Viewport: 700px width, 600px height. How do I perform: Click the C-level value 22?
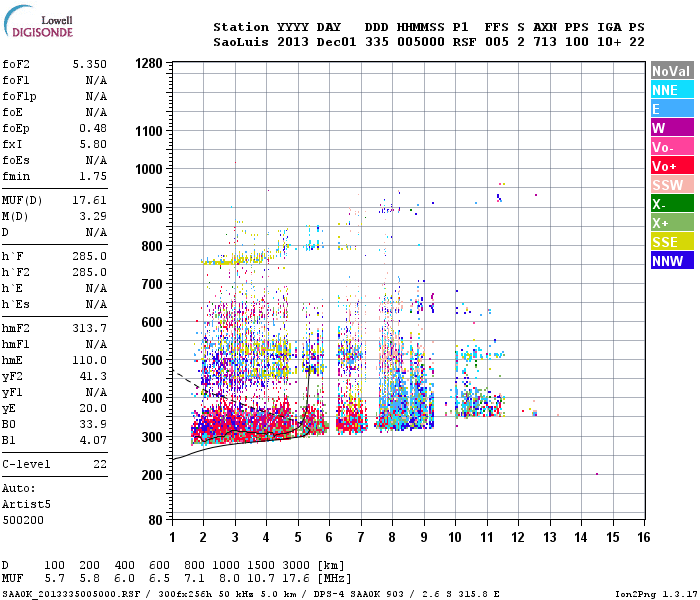pos(100,464)
